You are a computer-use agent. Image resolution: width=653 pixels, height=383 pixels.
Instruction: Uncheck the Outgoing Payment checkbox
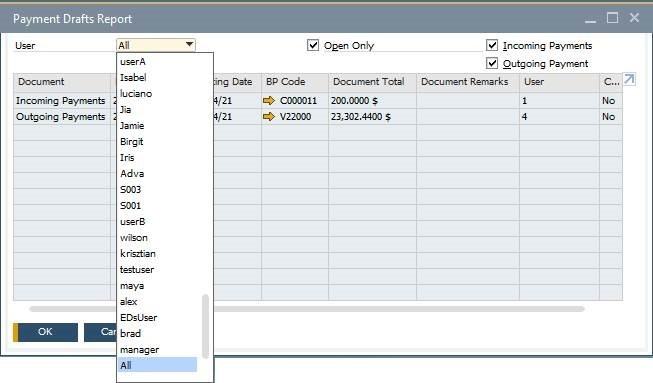[492, 63]
